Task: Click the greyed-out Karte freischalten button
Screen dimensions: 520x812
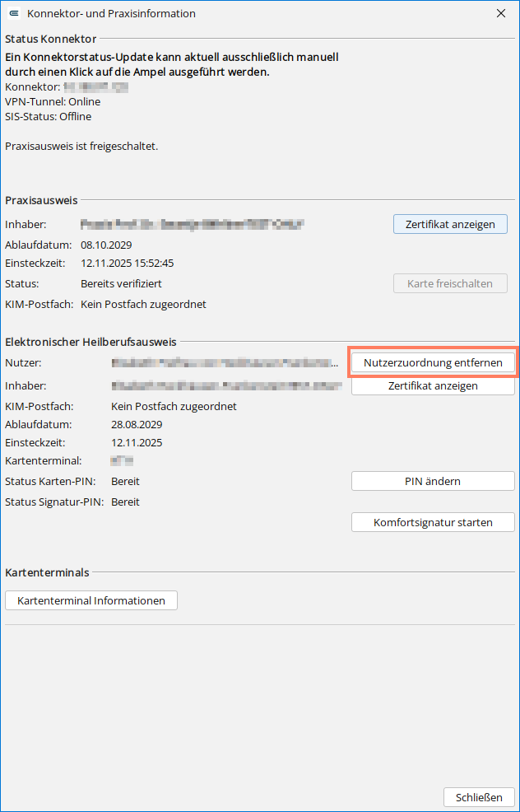Action: point(450,284)
